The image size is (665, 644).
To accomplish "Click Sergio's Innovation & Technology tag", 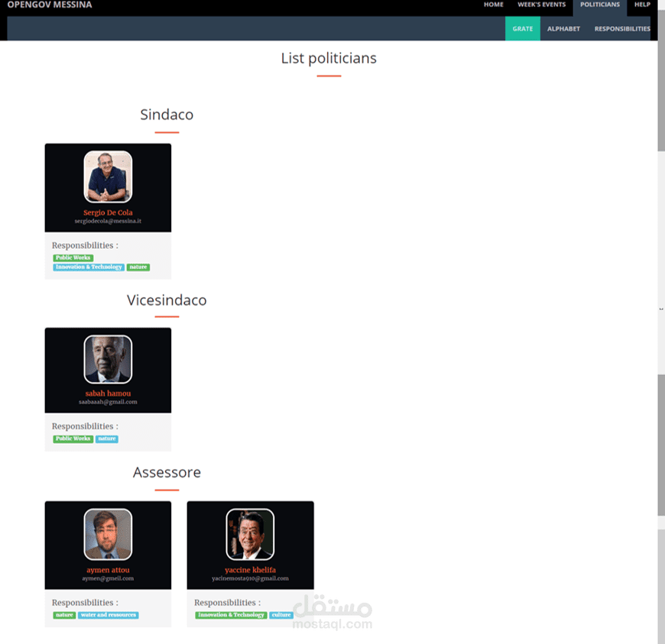I will click(89, 267).
